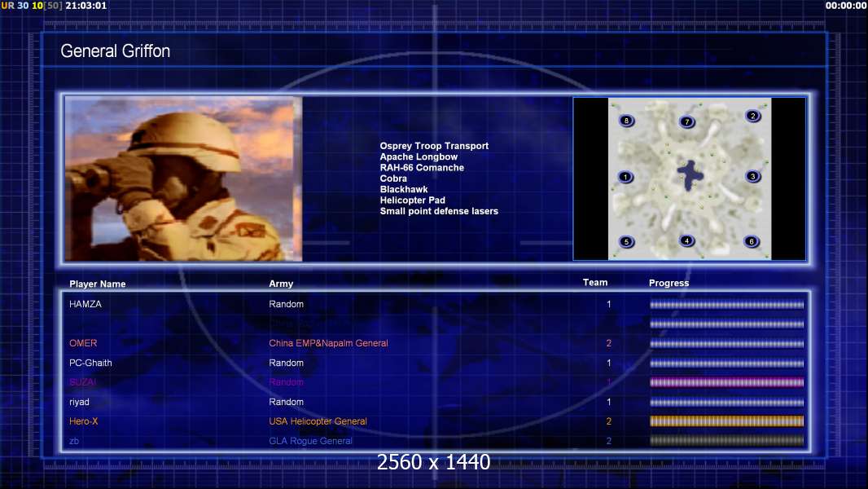868x489 pixels.
Task: Click the Player Name column header
Action: coord(98,284)
